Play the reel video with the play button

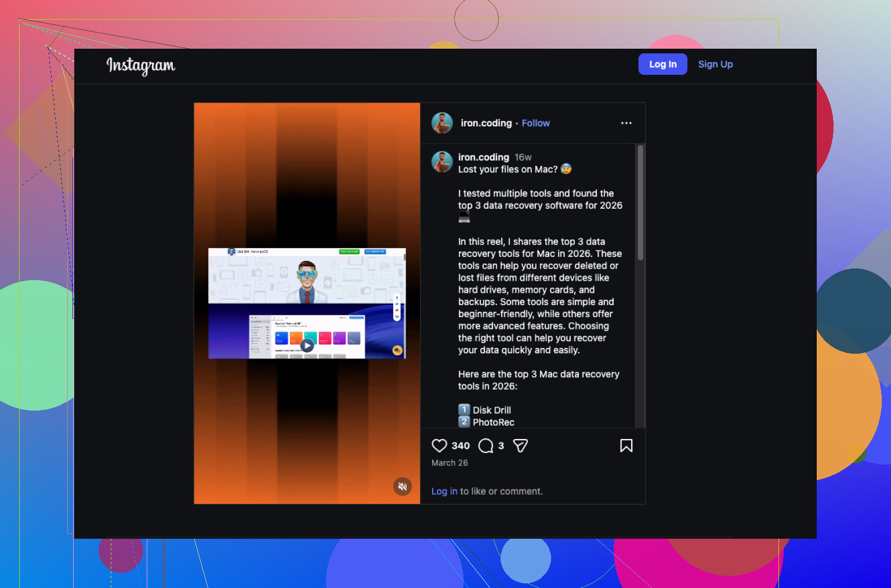[307, 346]
